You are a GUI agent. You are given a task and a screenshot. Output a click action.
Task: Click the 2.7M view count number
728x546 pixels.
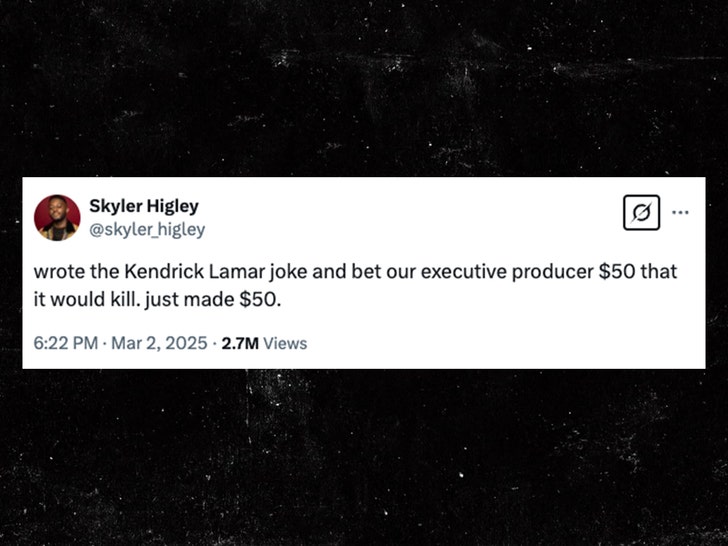click(x=240, y=343)
